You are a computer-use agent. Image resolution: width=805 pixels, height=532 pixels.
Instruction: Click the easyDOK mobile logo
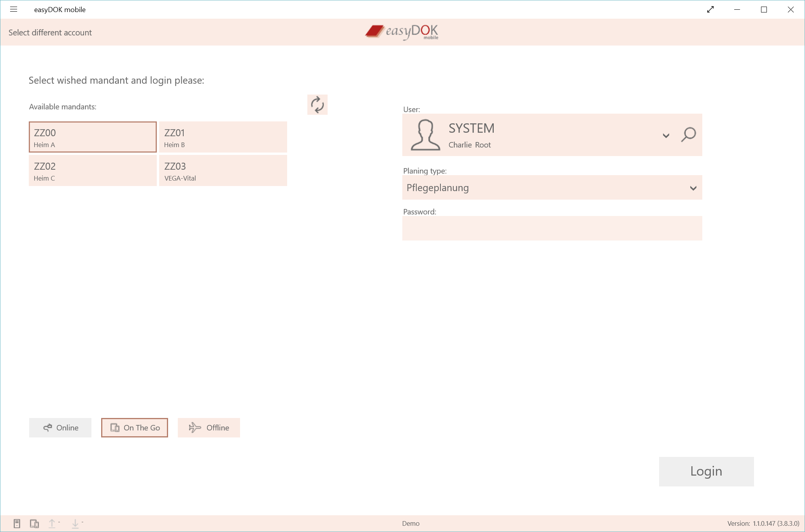(401, 32)
